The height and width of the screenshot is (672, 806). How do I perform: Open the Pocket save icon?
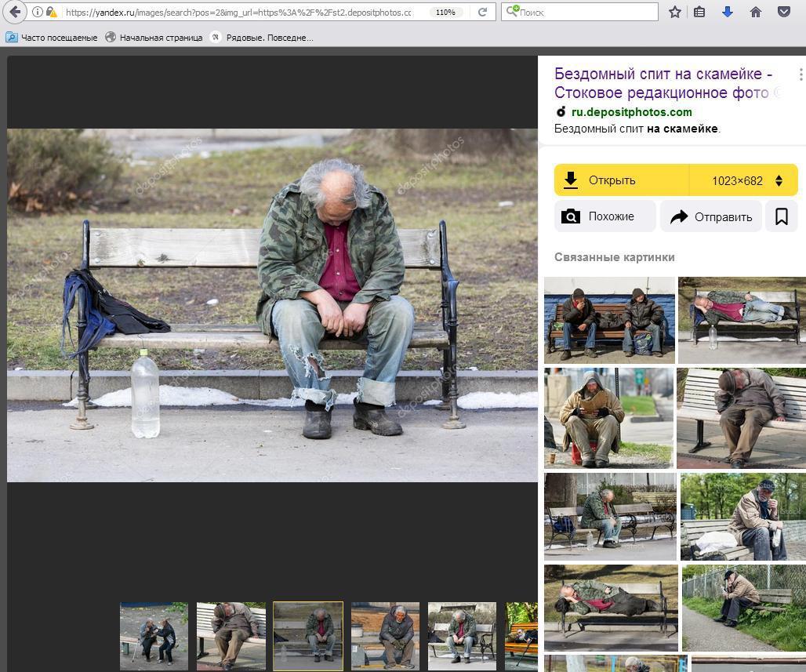pyautogui.click(x=783, y=12)
